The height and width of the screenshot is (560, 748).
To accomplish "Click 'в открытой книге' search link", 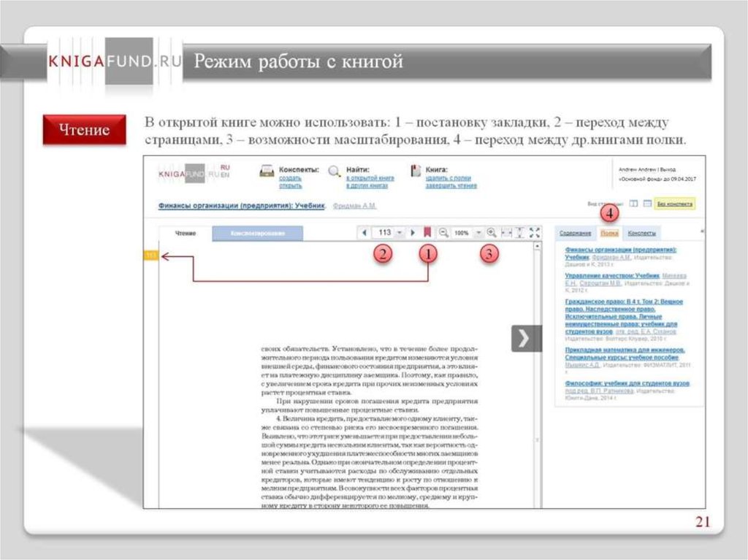I will coord(370,178).
